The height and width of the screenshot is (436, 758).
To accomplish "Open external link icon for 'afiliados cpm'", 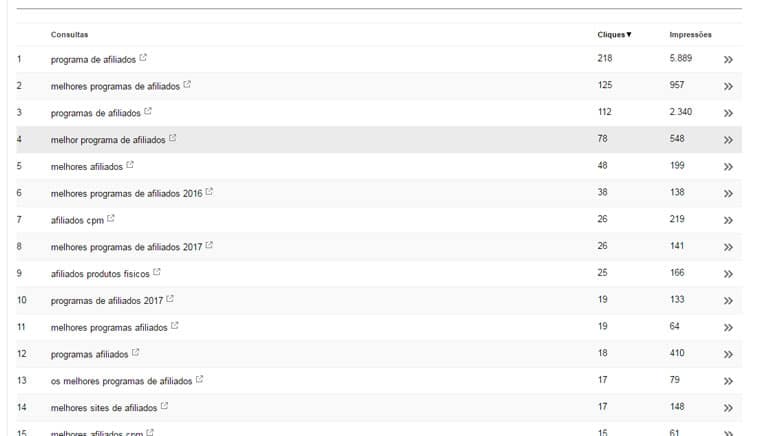I will [111, 218].
